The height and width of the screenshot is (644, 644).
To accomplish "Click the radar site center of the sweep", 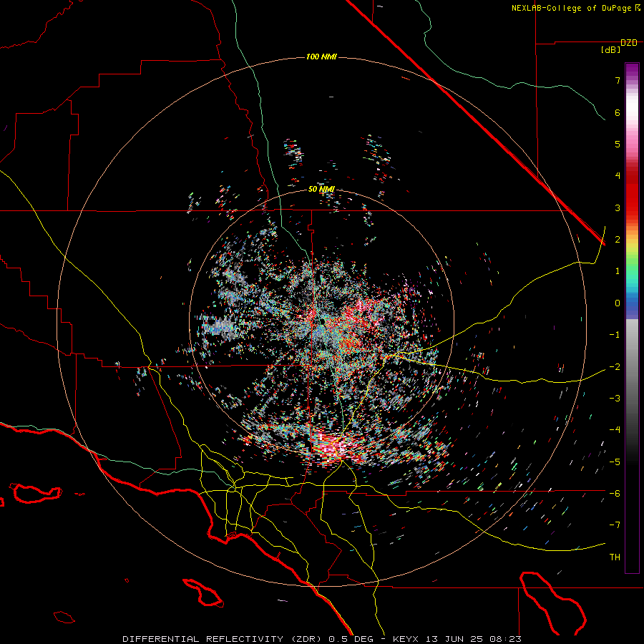I will 323,321.
